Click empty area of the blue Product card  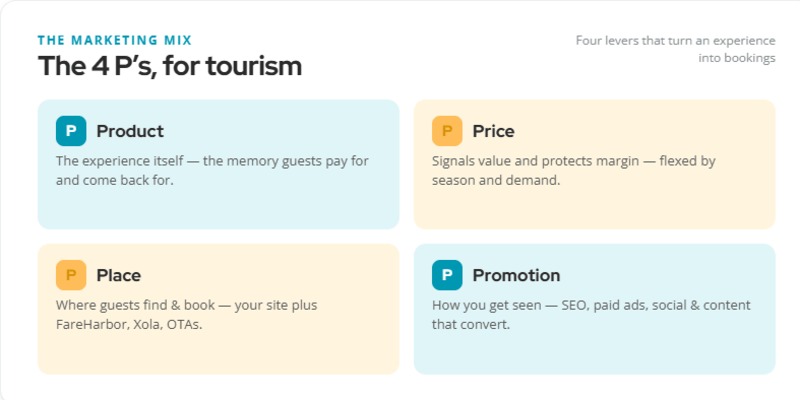218,209
